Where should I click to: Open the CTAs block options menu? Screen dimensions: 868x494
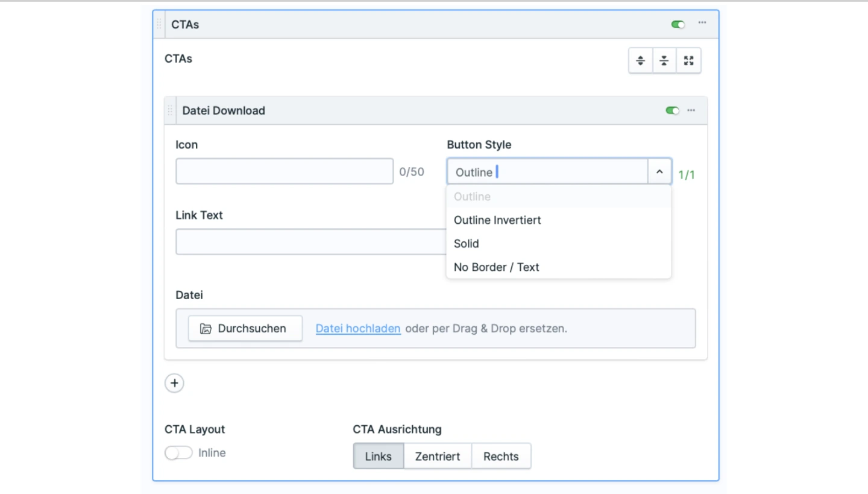tap(702, 23)
